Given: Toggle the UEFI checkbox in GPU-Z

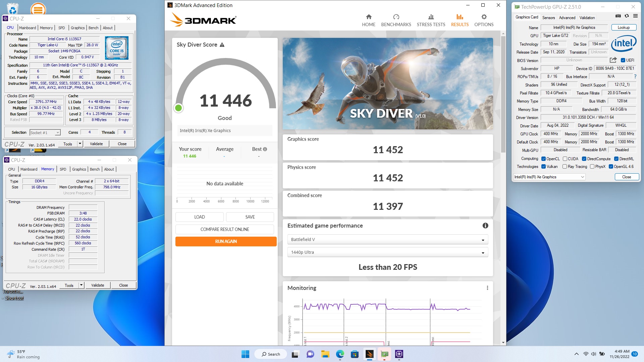Looking at the screenshot, I should click(623, 60).
